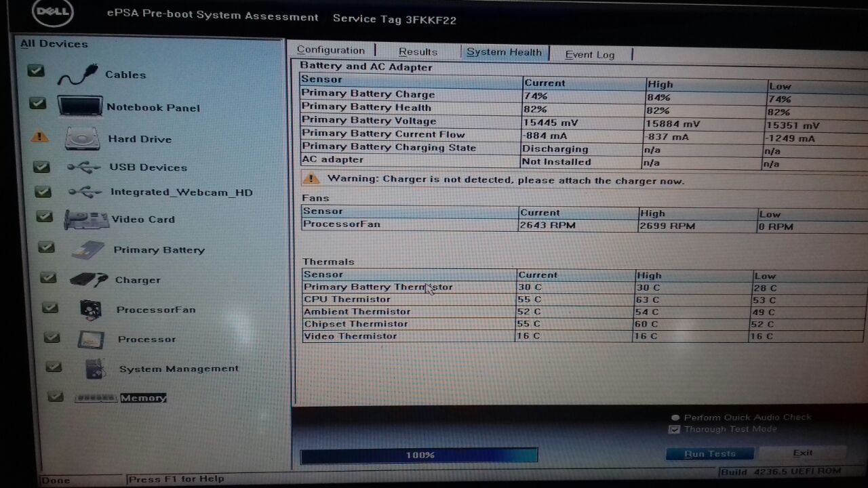Viewport: 868px width, 488px height.
Task: Select the Notebook Panel laptop icon
Action: [80, 106]
